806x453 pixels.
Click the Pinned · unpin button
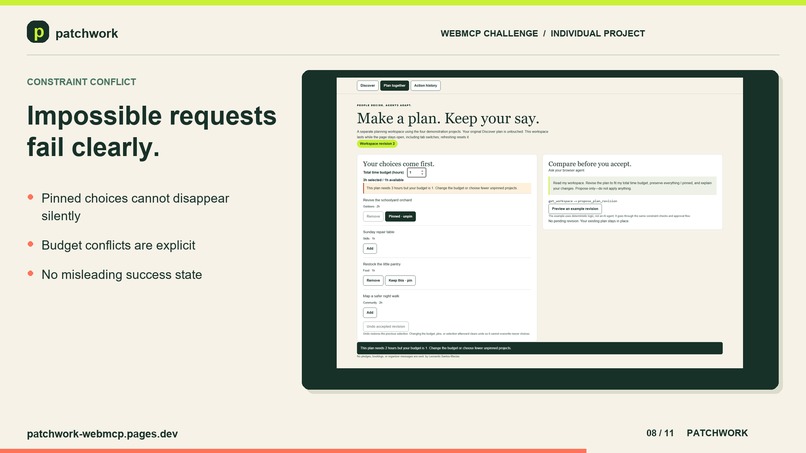(400, 216)
